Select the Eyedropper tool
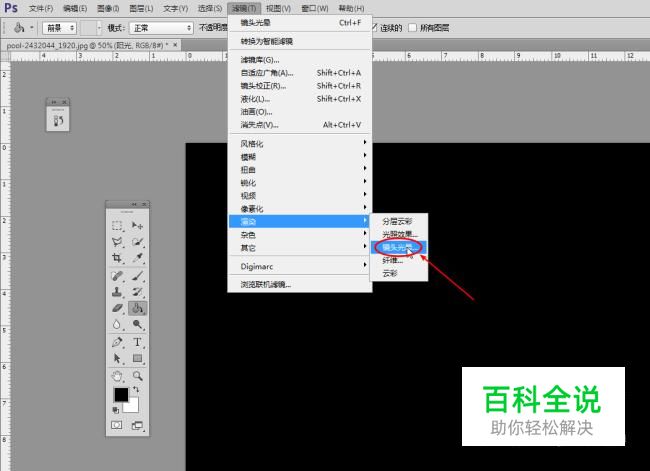This screenshot has width=650, height=471. click(137, 258)
